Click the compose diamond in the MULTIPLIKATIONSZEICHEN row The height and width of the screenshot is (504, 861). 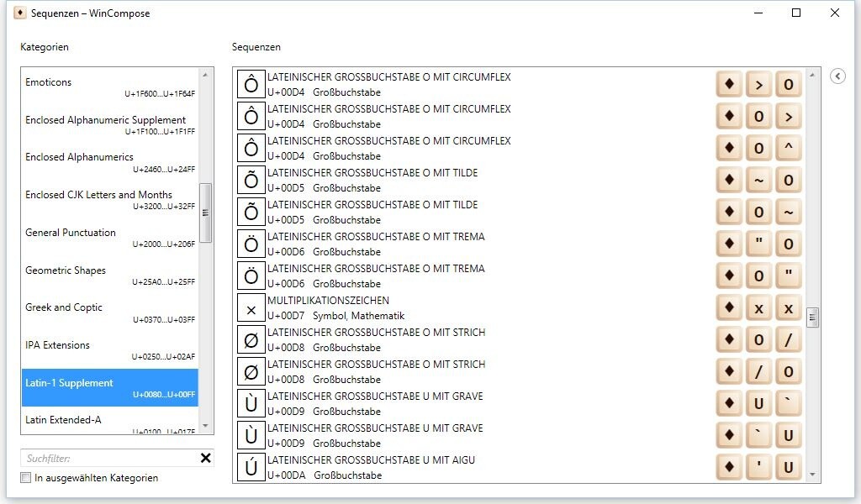(729, 307)
